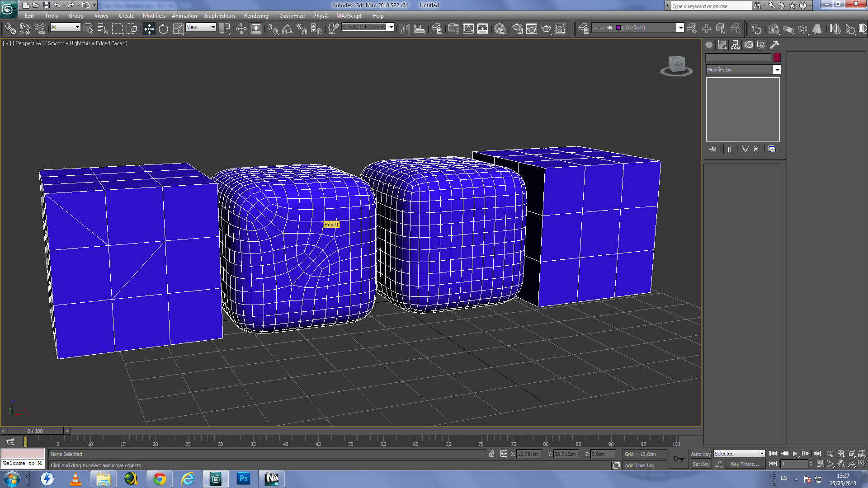Open Select by Name list
868x488 pixels.
[x=103, y=29]
